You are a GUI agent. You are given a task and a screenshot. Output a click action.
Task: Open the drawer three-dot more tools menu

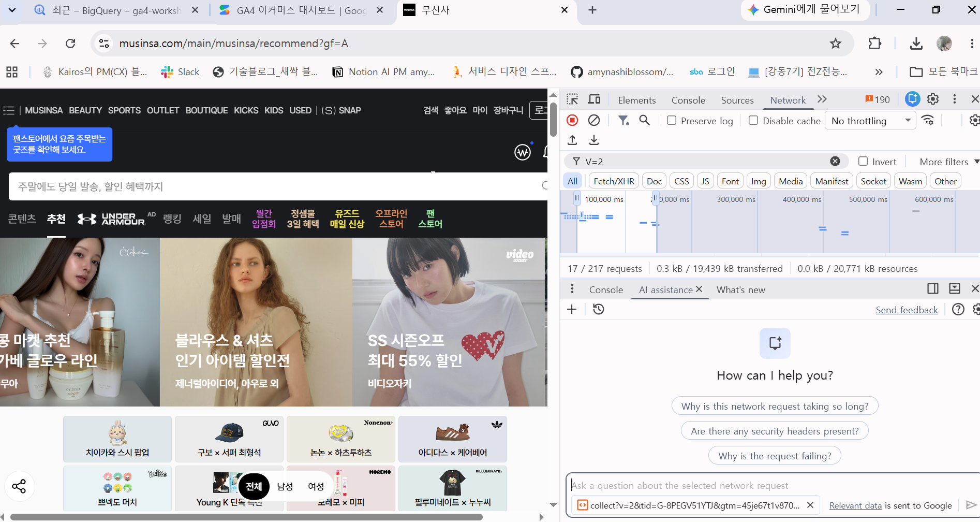coord(572,289)
